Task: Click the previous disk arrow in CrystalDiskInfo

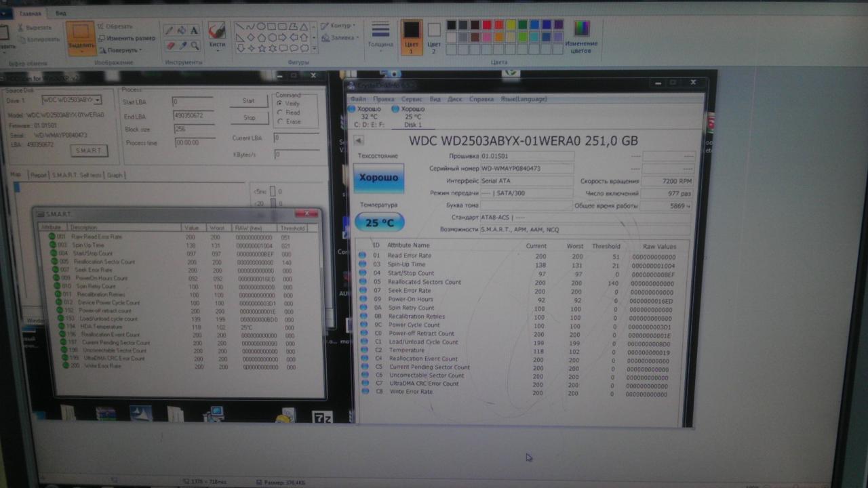Action: (x=359, y=140)
